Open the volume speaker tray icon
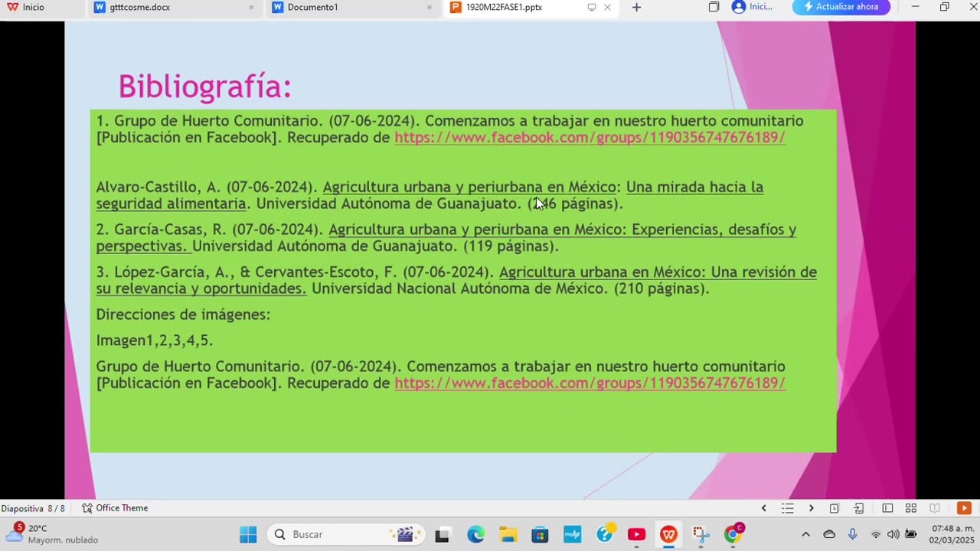 coord(893,534)
